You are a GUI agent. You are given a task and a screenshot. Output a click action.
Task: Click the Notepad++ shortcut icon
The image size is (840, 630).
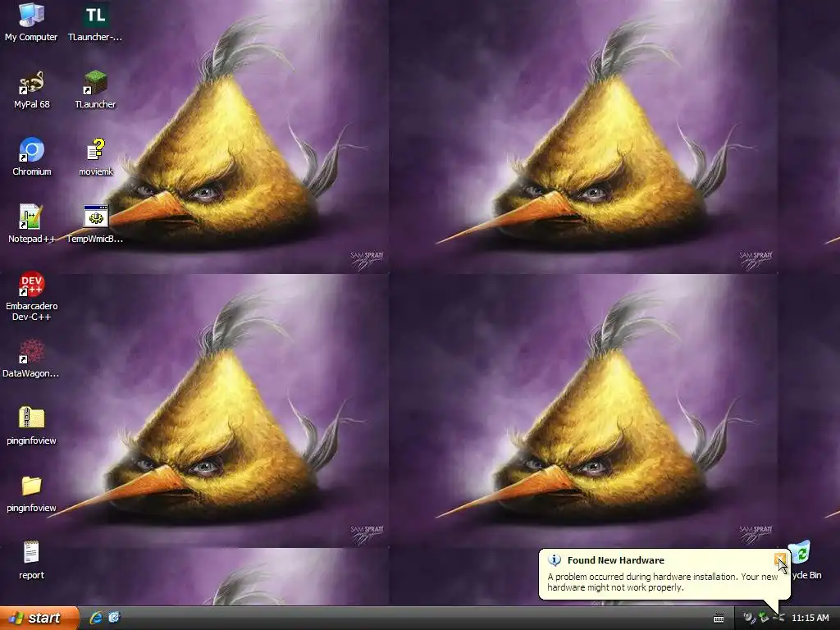[31, 217]
